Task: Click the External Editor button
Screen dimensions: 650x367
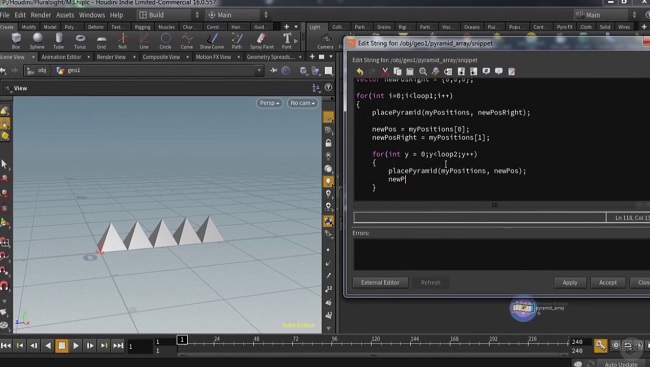Action: (x=380, y=282)
